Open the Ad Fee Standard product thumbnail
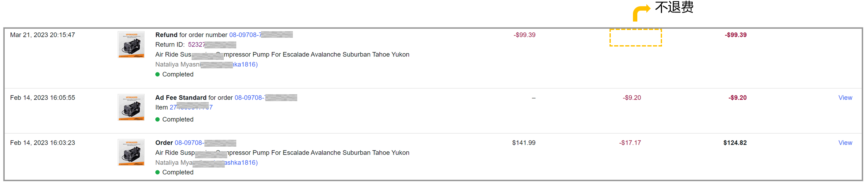This screenshot has height=186, width=868. [x=131, y=107]
